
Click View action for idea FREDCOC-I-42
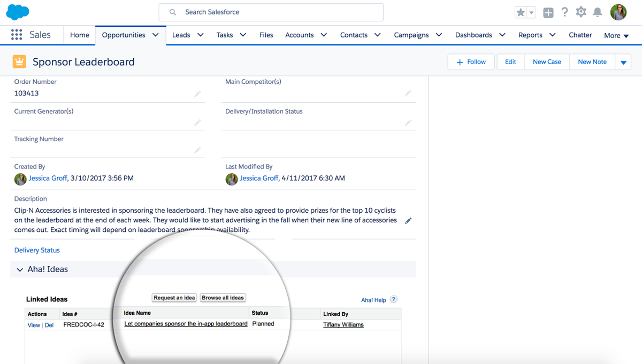(34, 325)
